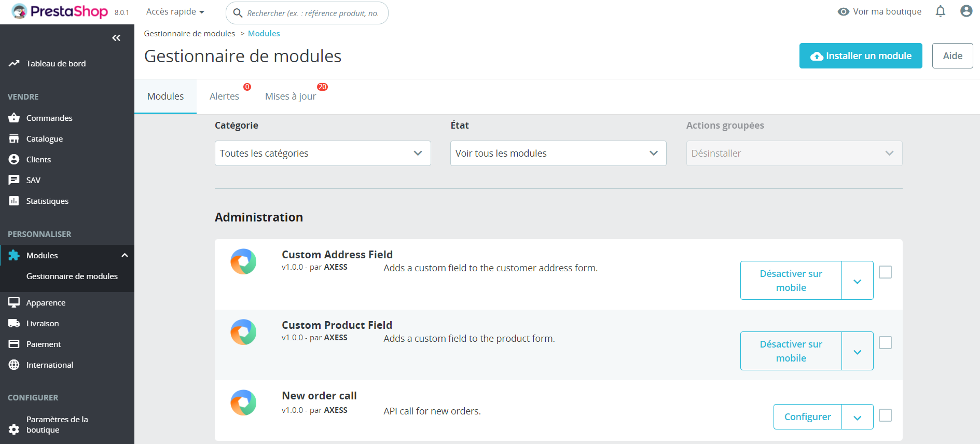Screen dimensions: 980x444
Task: Switch to the Alertes tab
Action: tap(224, 96)
